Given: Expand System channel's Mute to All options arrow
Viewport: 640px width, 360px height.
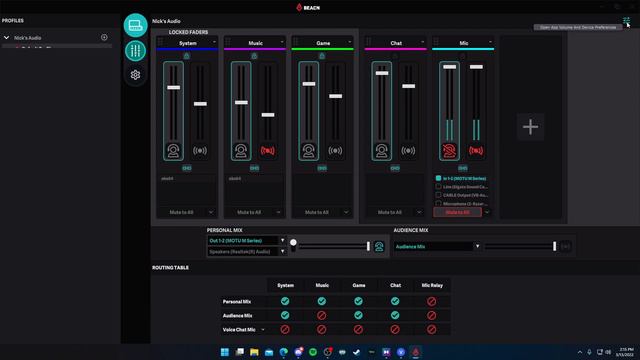Looking at the screenshot, I should (x=211, y=212).
